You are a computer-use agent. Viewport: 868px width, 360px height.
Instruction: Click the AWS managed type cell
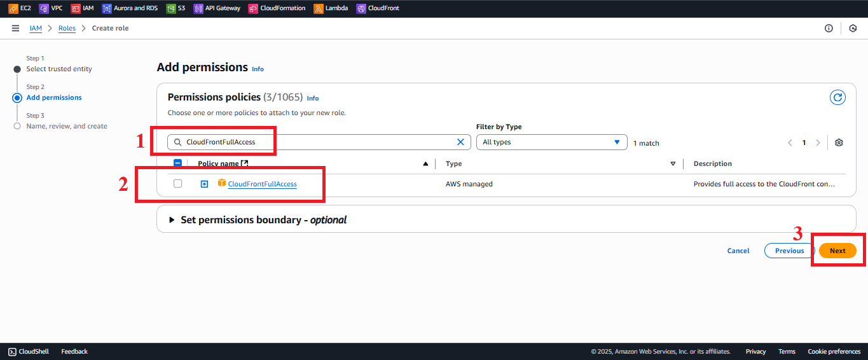click(469, 184)
